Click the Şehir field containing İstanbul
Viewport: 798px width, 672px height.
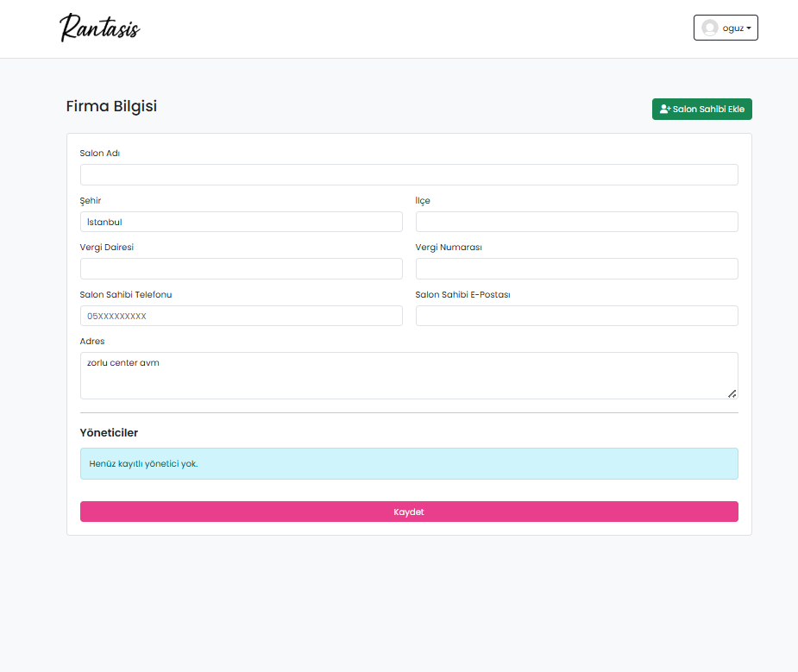(x=241, y=222)
